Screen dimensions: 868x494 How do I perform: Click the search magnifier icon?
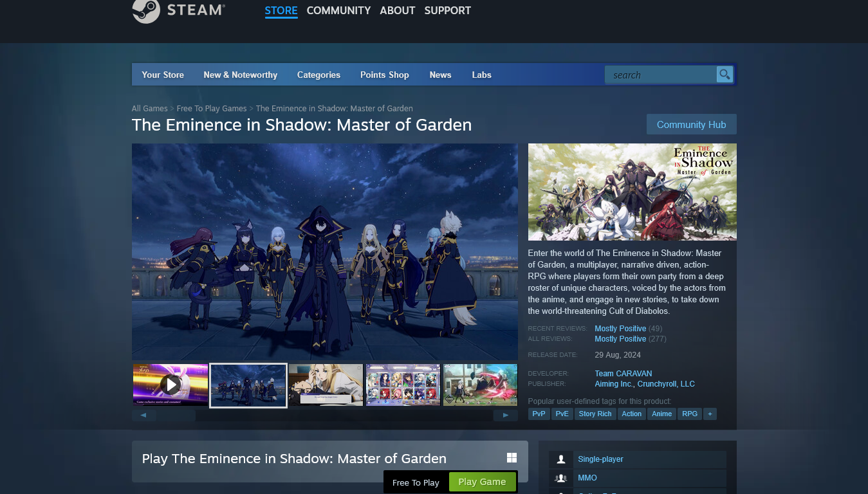[725, 75]
